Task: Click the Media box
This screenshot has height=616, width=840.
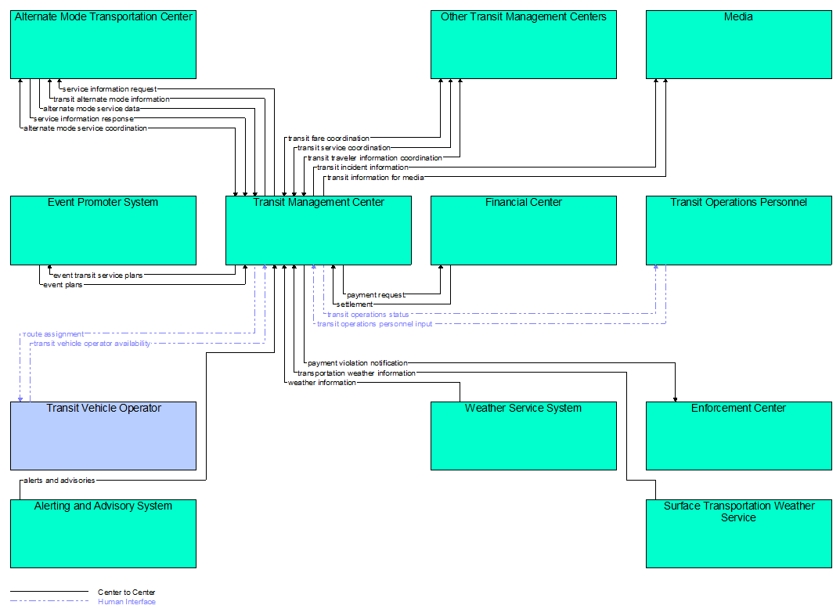Action: pyautogui.click(x=739, y=45)
